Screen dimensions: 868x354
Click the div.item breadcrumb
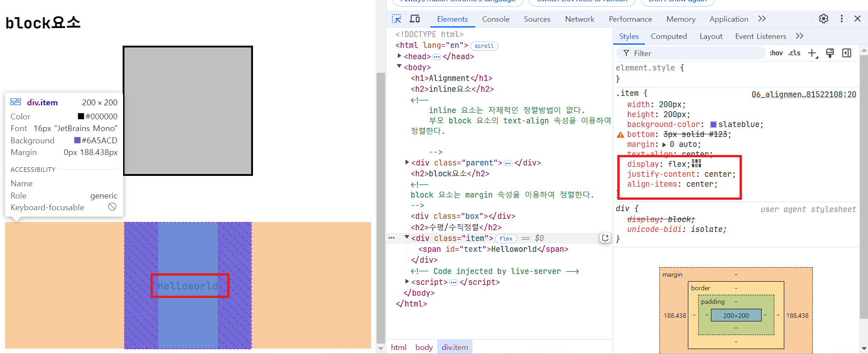[455, 347]
